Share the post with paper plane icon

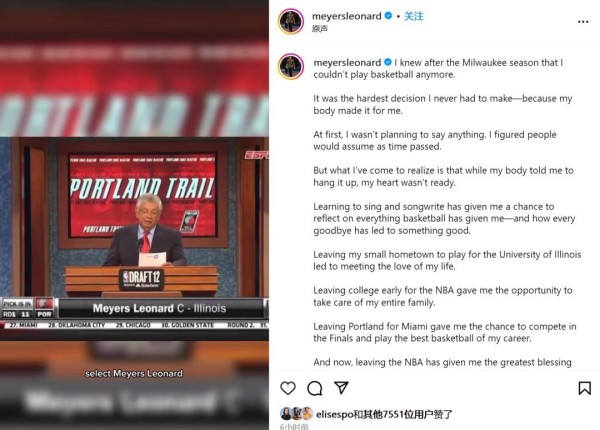coord(341,388)
